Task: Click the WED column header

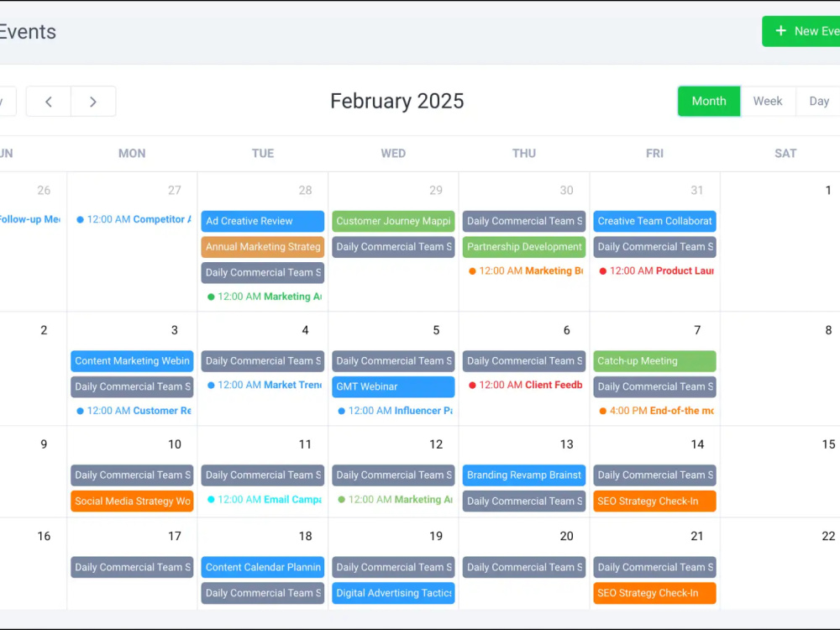Action: click(x=393, y=154)
